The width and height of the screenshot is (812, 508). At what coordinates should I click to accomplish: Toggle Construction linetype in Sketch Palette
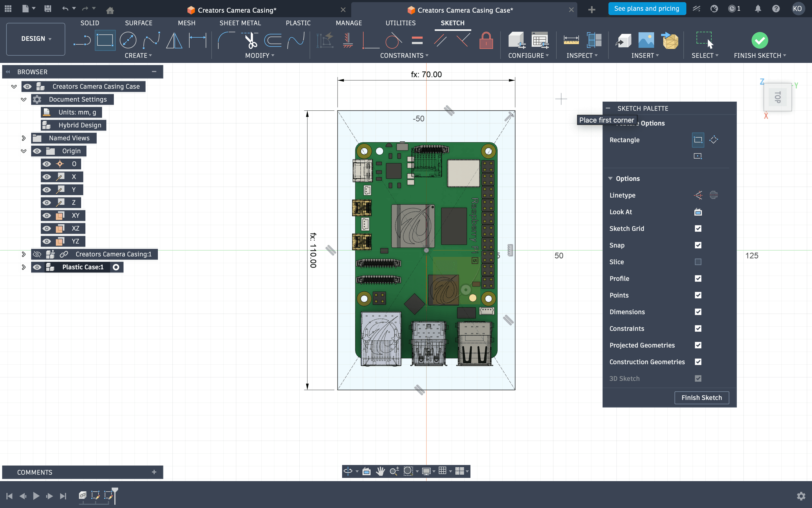698,195
